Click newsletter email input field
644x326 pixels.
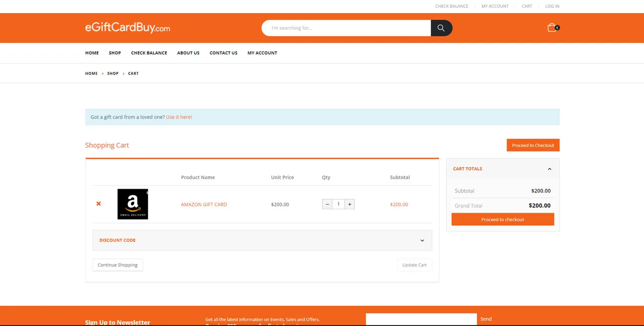(421, 319)
